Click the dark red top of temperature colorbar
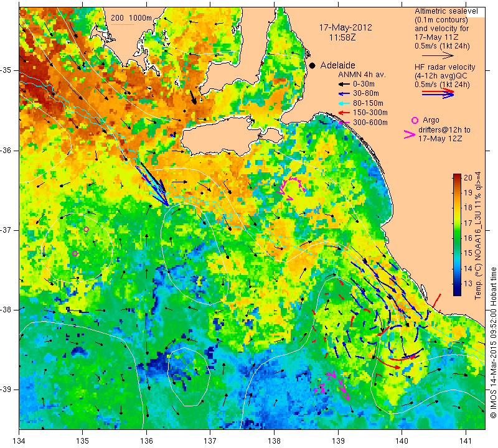 point(457,175)
